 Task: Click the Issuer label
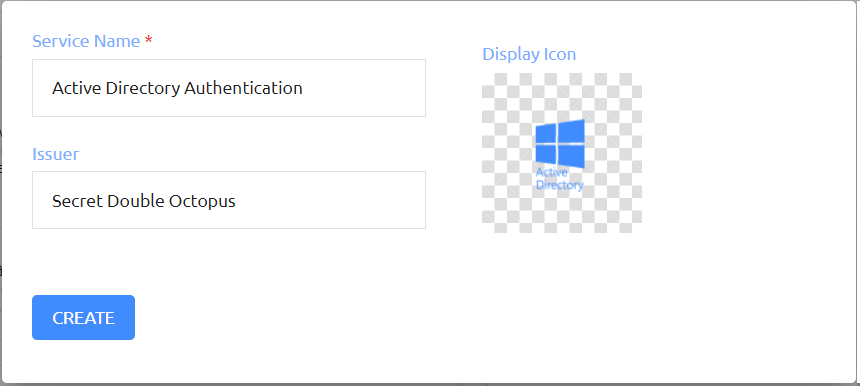(x=55, y=154)
